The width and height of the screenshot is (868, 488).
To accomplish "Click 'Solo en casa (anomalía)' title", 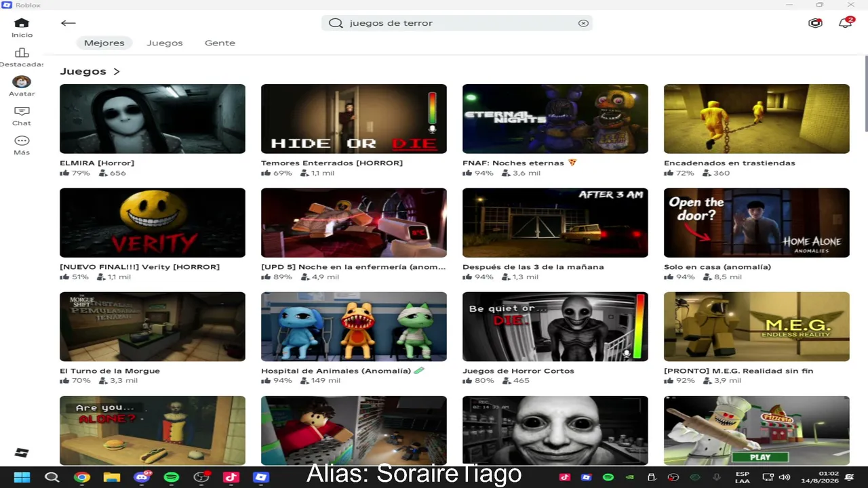I will pos(717,267).
